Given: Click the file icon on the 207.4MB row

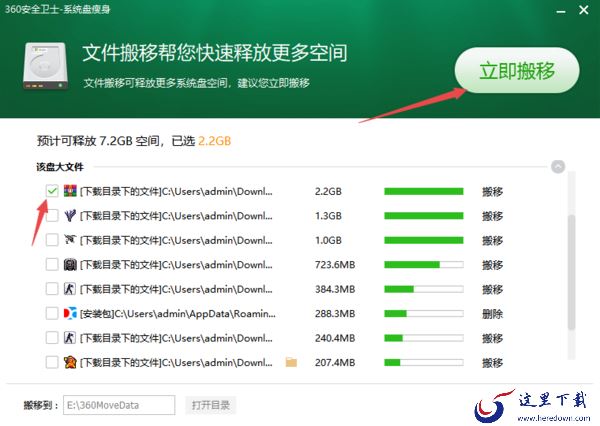Looking at the screenshot, I should (x=70, y=362).
